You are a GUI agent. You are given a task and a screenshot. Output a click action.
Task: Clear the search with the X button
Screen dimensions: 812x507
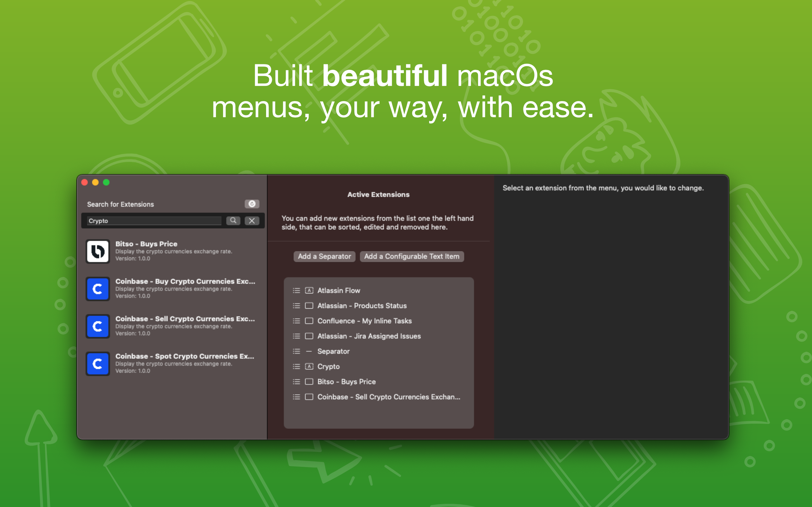point(252,221)
